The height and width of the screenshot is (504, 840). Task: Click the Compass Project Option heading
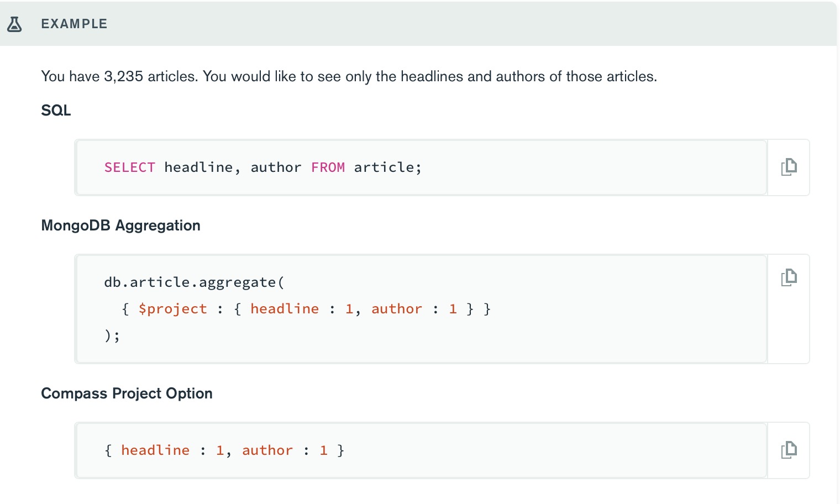(127, 393)
